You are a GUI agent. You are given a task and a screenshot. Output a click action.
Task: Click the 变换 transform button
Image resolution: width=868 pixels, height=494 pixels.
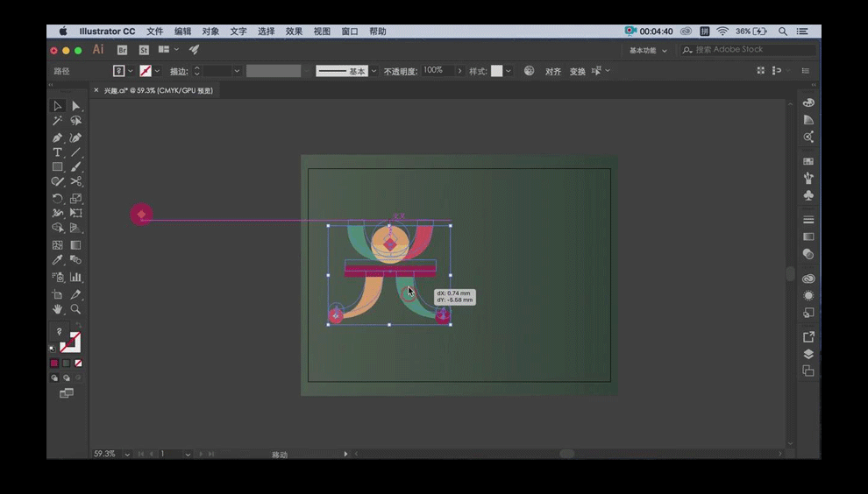click(578, 72)
